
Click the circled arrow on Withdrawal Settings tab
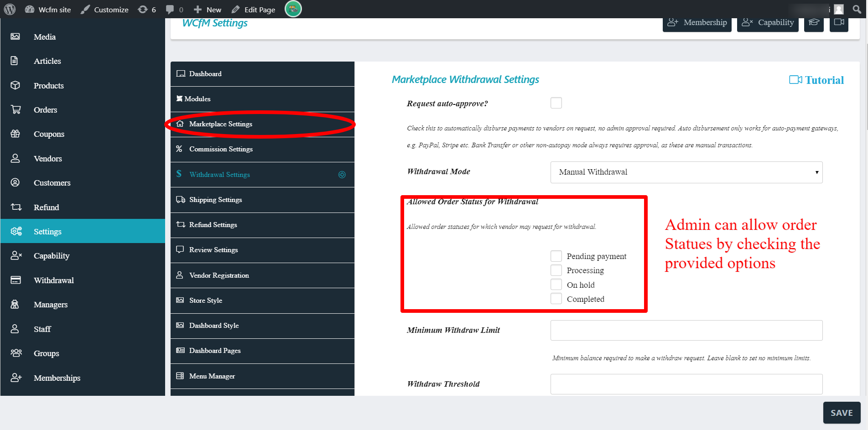tap(342, 175)
